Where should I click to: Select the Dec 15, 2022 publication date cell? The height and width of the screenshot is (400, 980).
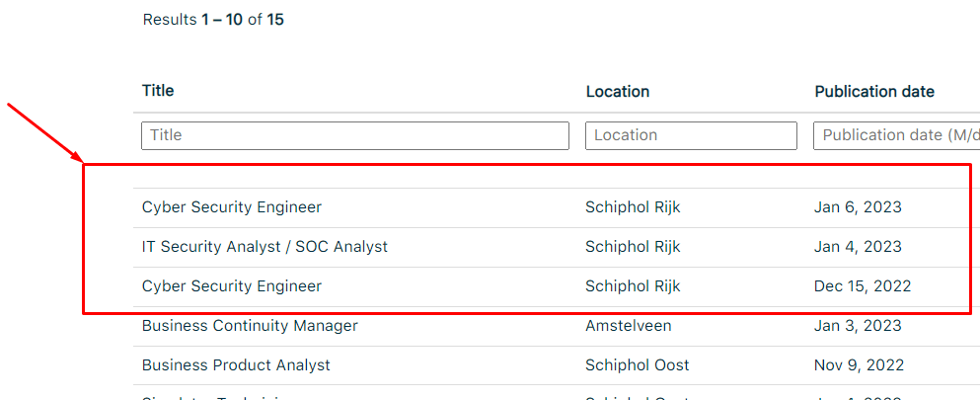(863, 286)
